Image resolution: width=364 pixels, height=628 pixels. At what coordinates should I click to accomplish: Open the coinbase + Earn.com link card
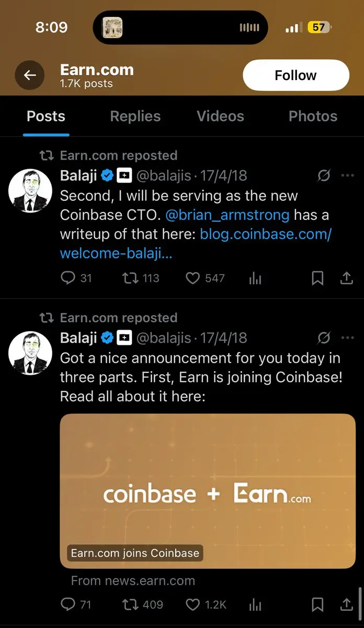208,490
